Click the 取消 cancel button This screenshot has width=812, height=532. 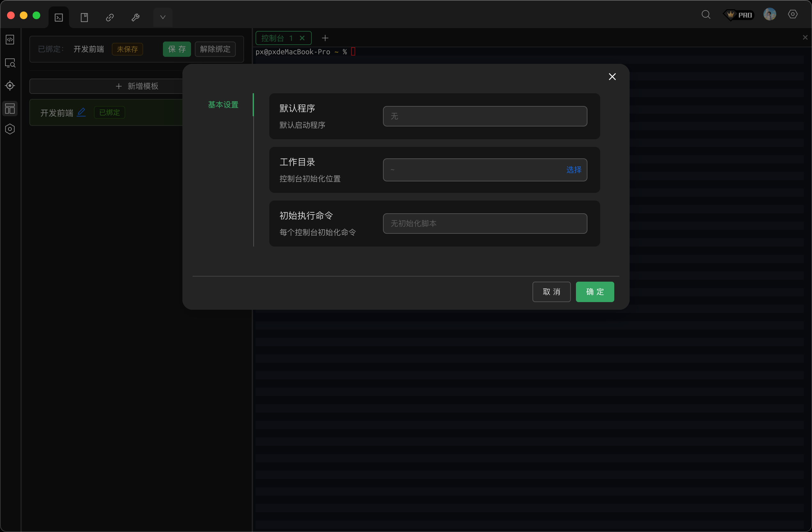(551, 292)
